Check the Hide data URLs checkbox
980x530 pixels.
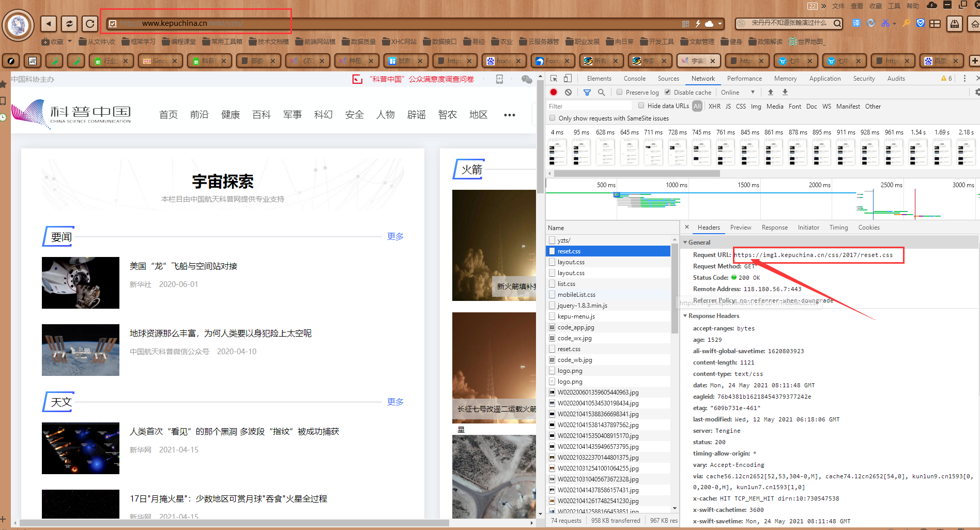click(641, 106)
